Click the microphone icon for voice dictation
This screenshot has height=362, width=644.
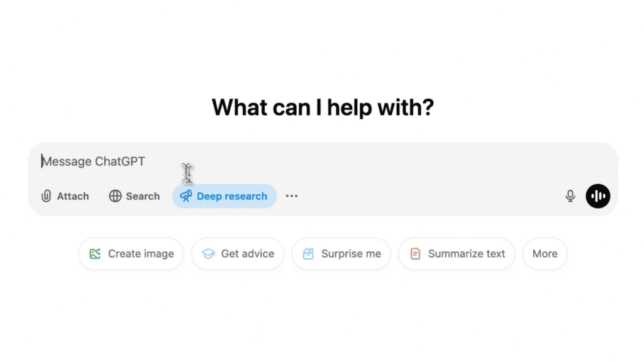570,196
